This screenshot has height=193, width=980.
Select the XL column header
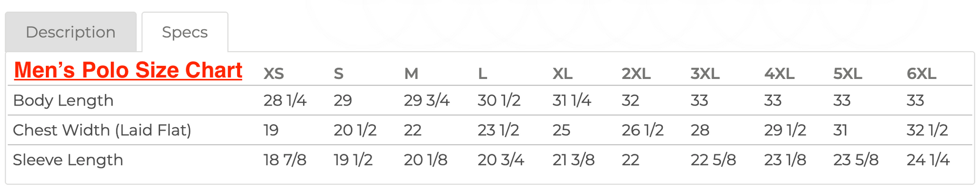[562, 74]
